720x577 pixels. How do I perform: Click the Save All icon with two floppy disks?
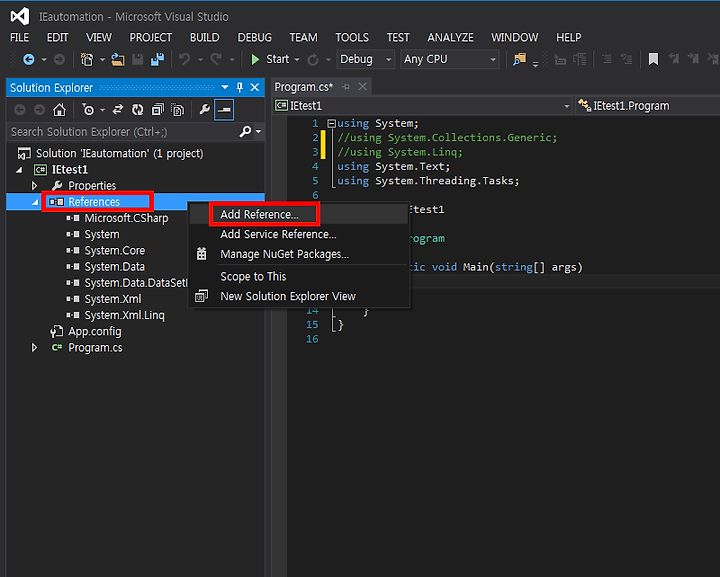(x=158, y=60)
